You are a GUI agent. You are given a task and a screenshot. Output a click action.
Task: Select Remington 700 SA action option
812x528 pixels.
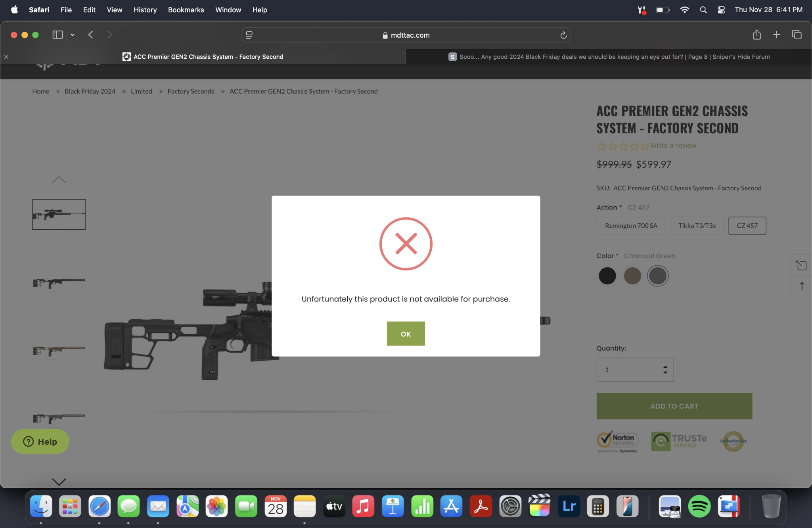(631, 226)
